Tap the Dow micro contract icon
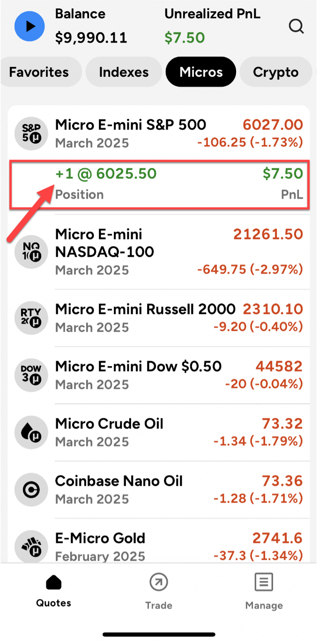 pos(31,375)
